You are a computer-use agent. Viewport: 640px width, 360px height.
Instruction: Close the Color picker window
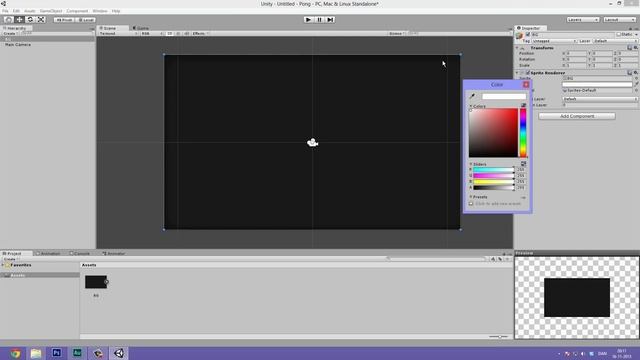(526, 84)
